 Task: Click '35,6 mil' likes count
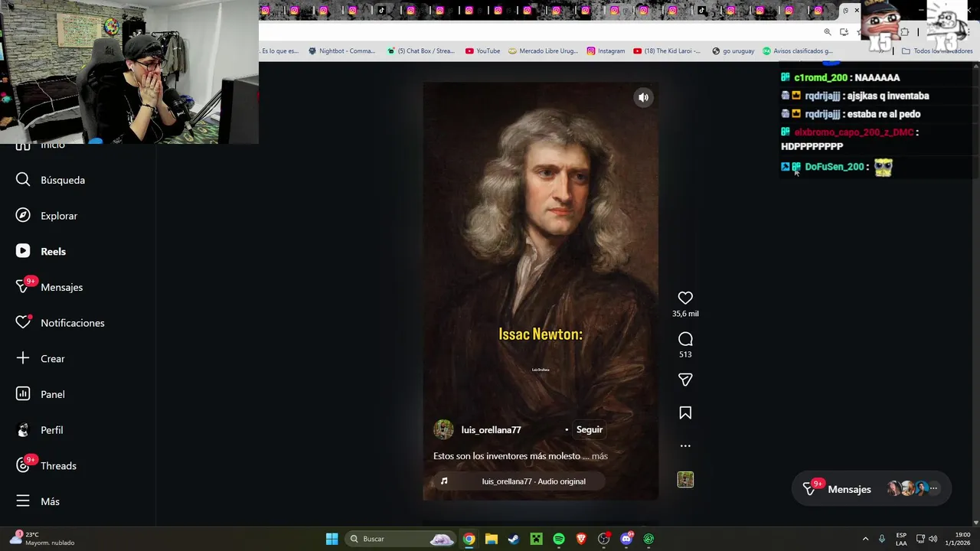(685, 314)
